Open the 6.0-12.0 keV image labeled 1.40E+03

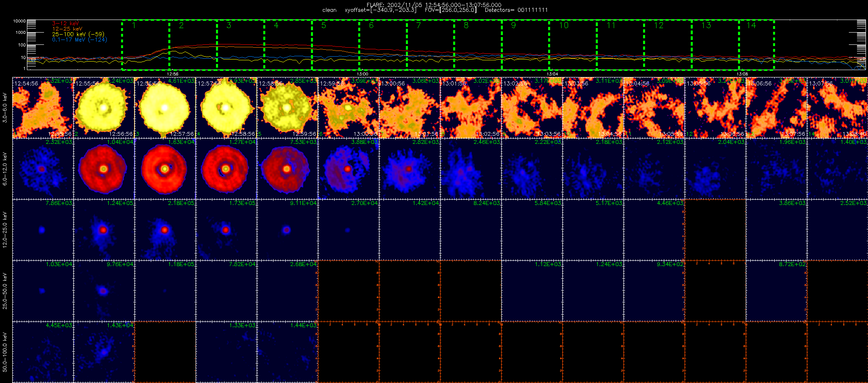coord(837,169)
